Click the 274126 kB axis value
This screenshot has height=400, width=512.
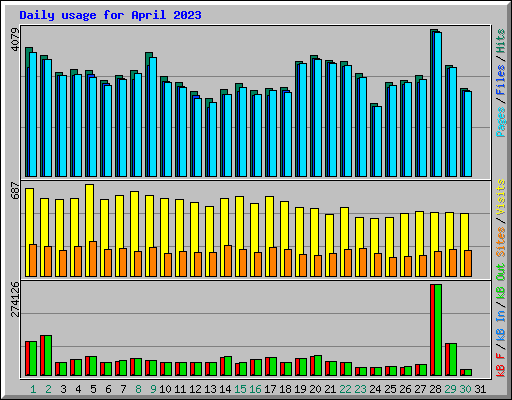16,299
